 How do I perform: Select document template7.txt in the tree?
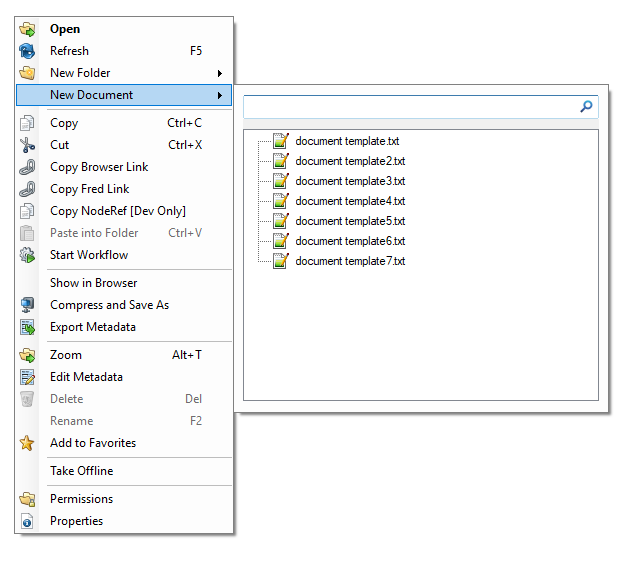point(350,261)
